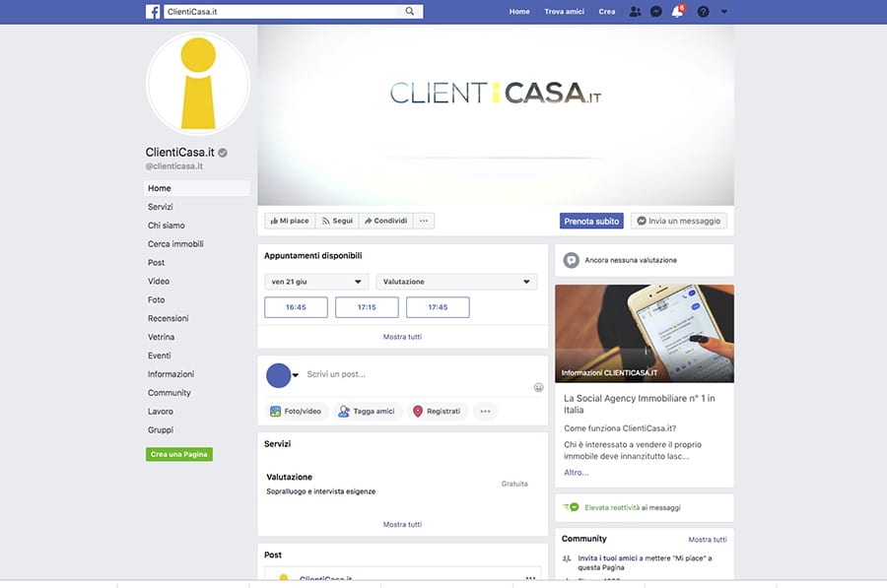887x588 pixels.
Task: Open Vetrina in the sidebar
Action: (162, 337)
